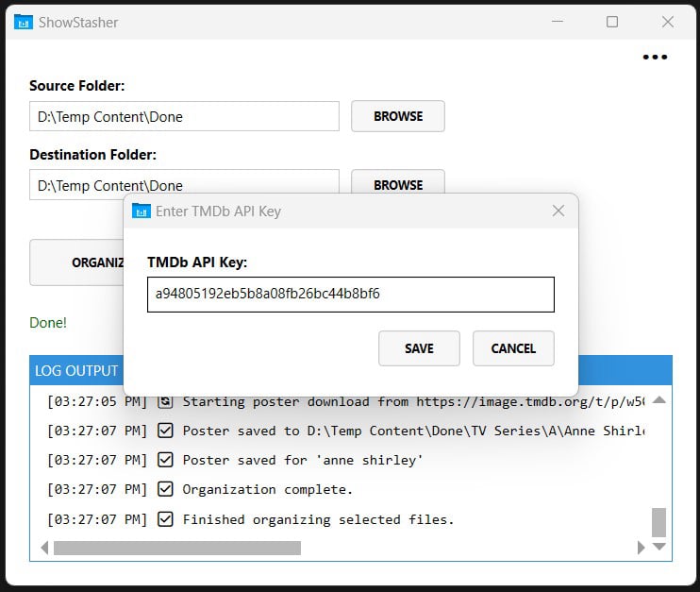Close the Enter TMDb API Key dialog

tap(558, 211)
